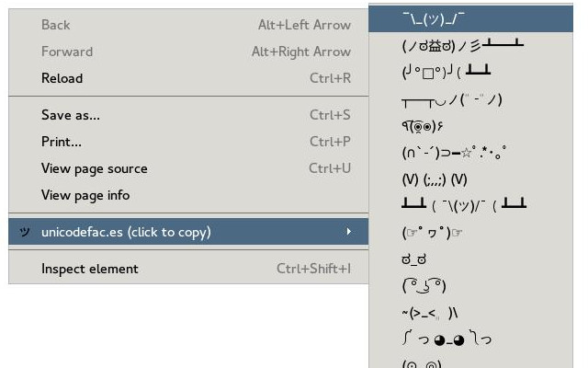Copy the angry table flip face with 益
This screenshot has height=368, width=588.
coord(470,45)
